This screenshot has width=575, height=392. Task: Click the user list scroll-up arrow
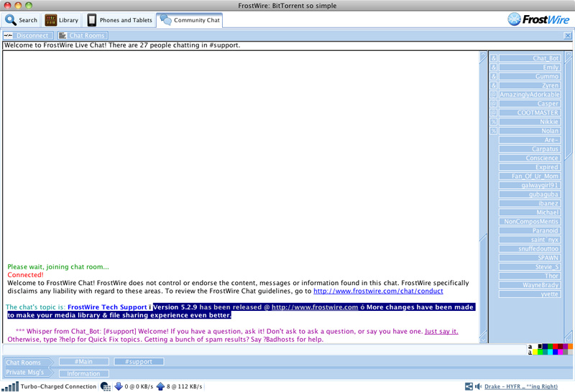569,57
